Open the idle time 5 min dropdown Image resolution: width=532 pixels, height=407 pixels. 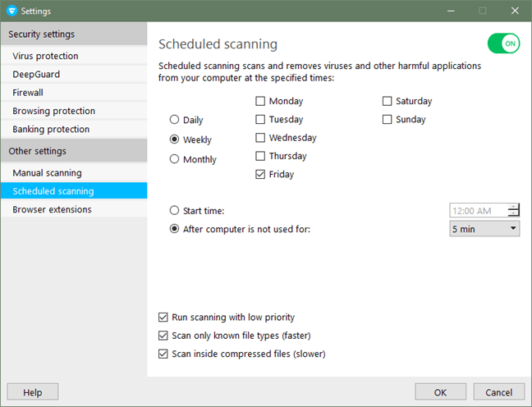pos(484,229)
